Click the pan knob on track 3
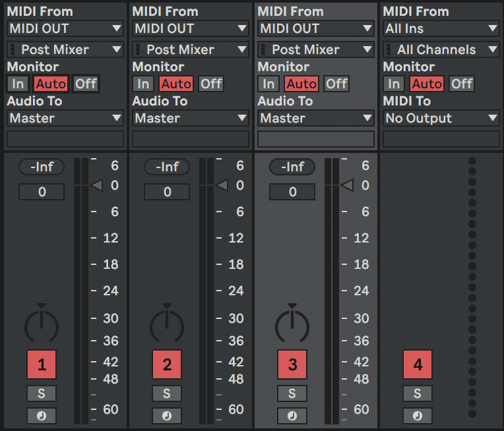The image size is (504, 431). pyautogui.click(x=292, y=325)
